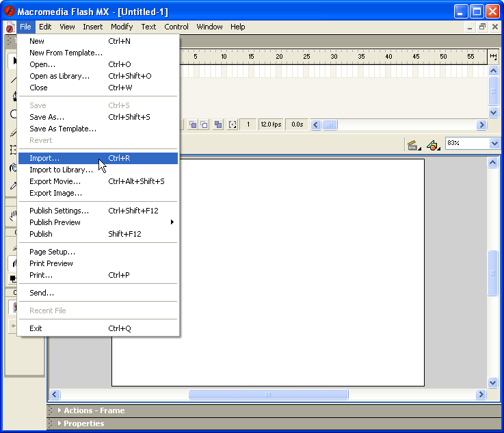The width and height of the screenshot is (504, 433).
Task: Select the Eyedropper tool in toolbox
Action: tap(13, 185)
